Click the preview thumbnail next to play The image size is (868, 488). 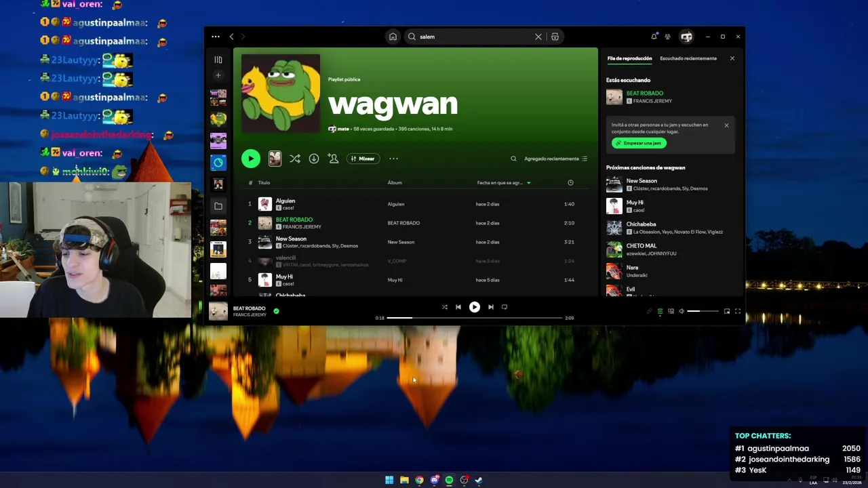(275, 159)
